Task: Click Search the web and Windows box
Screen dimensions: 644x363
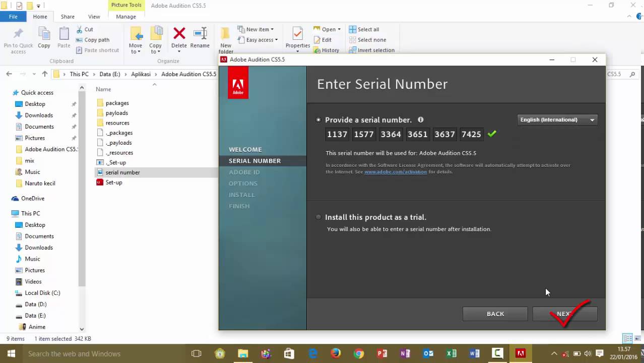Action: click(103, 353)
